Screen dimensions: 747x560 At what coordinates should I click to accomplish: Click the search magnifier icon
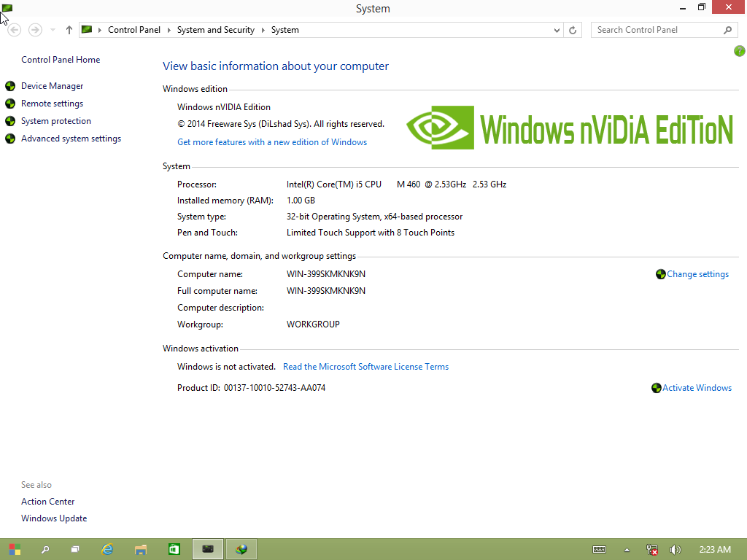[727, 30]
